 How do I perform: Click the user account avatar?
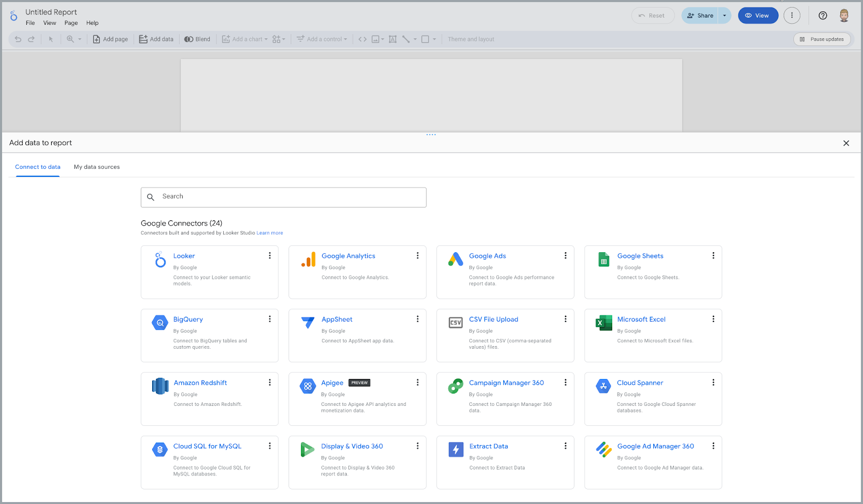[844, 16]
